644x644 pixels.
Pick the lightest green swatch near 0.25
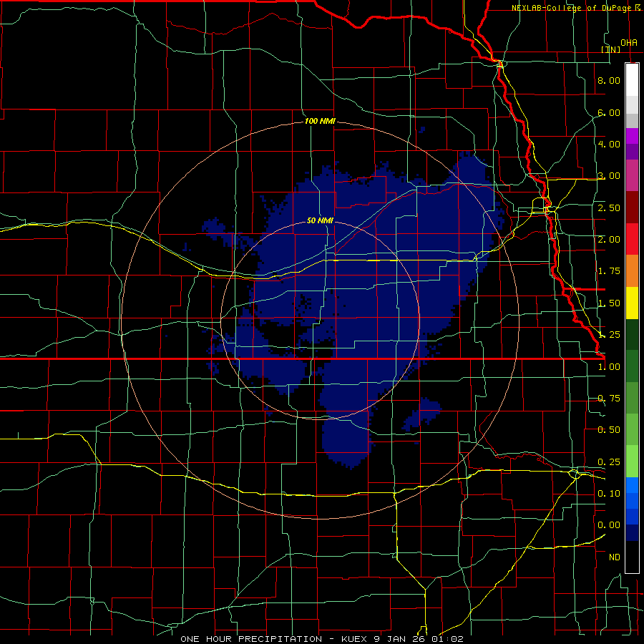click(x=632, y=462)
